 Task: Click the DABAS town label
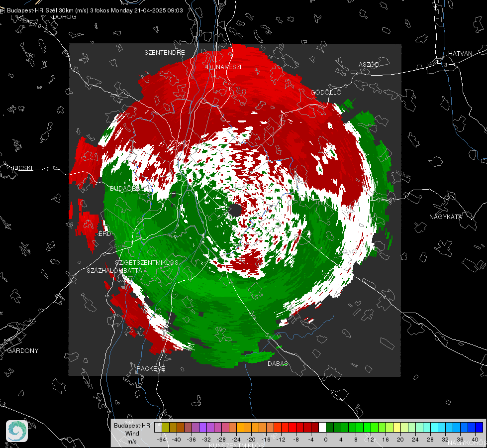pyautogui.click(x=278, y=364)
